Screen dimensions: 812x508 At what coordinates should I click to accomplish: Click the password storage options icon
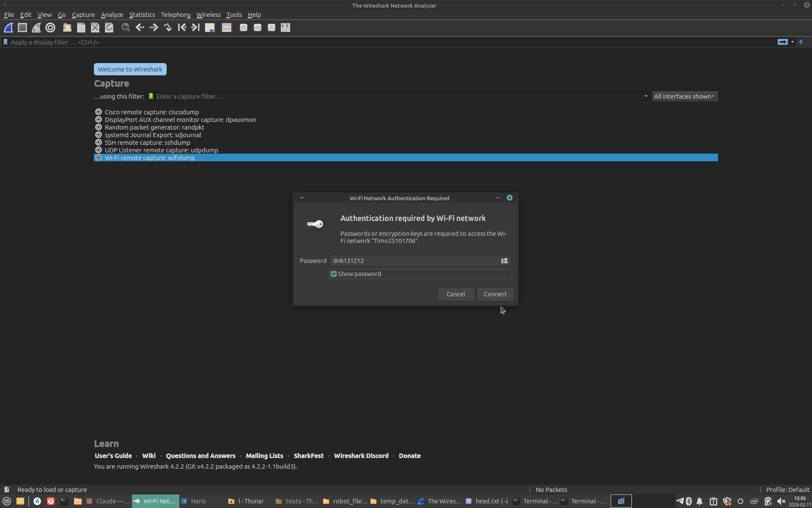[505, 261]
